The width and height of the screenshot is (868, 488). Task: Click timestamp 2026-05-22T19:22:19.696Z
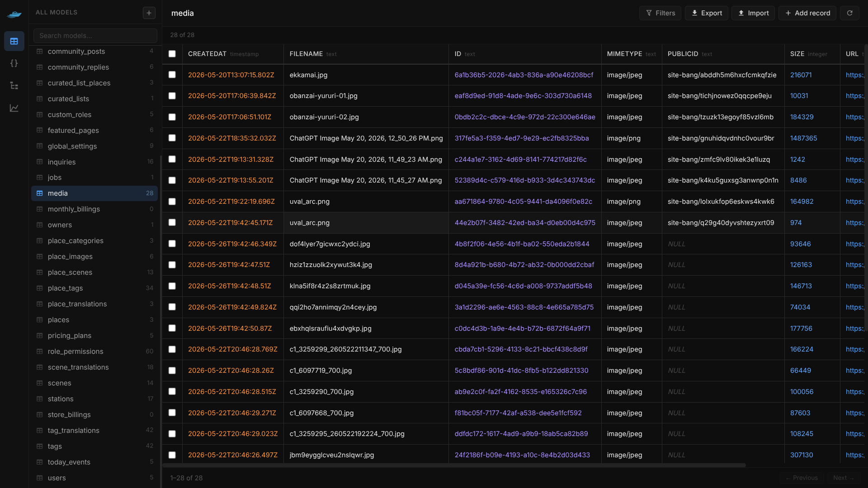(x=231, y=202)
